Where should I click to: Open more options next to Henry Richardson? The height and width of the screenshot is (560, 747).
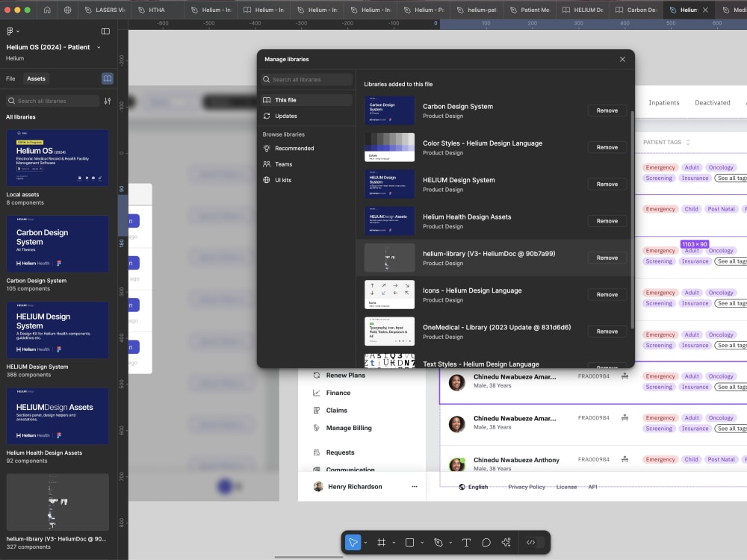(415, 487)
